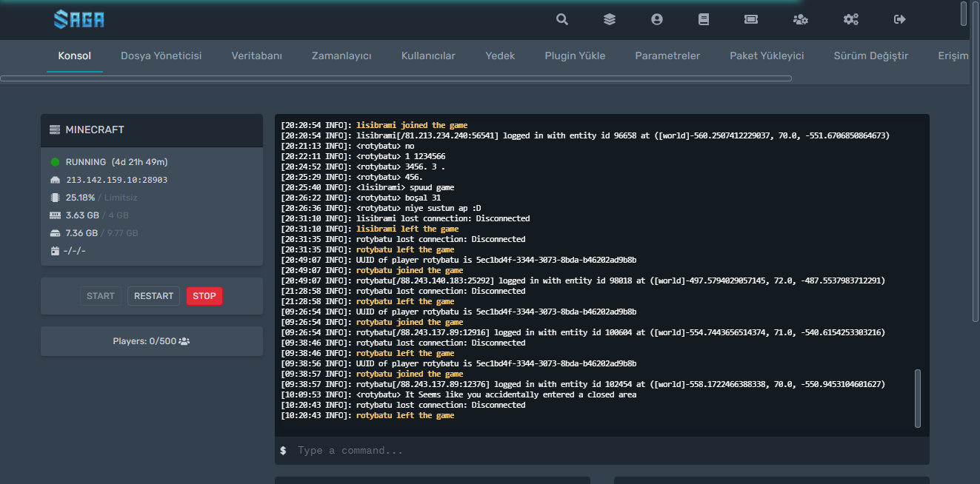Screen dimensions: 980x484
Task: Open the Plugin Yükle tab
Action: [x=575, y=56]
